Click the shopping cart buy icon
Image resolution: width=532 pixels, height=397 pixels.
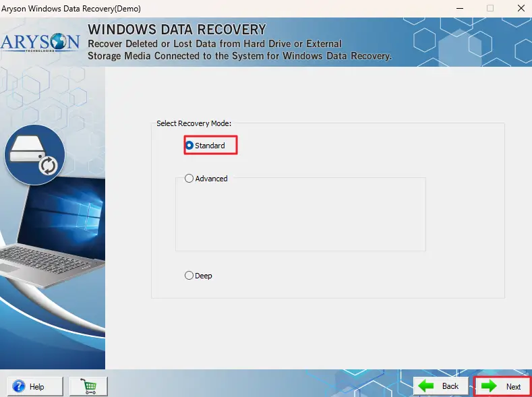[x=88, y=386]
